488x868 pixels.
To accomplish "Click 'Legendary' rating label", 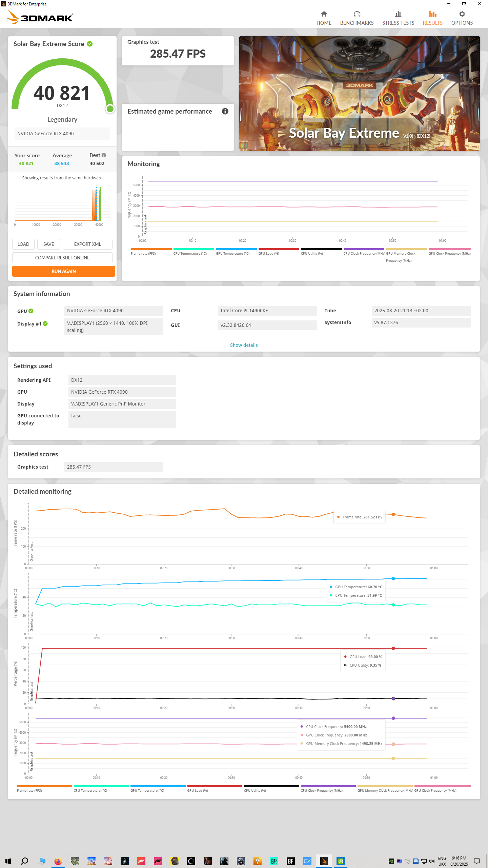I will [62, 119].
